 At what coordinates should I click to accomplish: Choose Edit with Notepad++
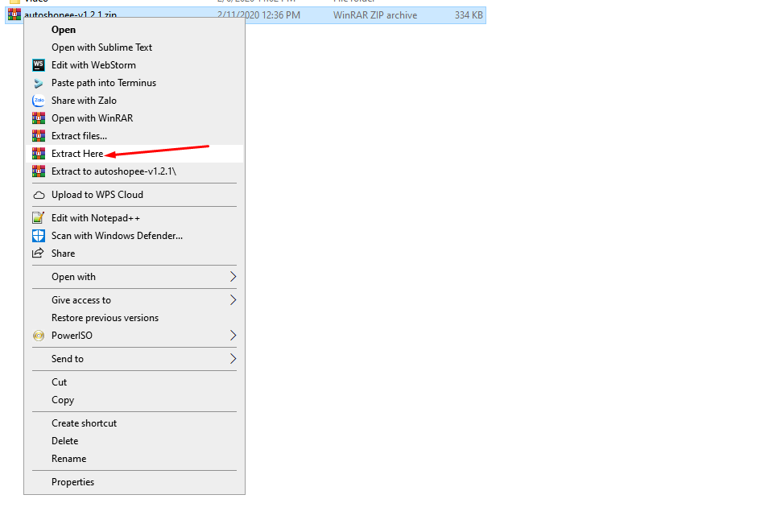coord(134,218)
